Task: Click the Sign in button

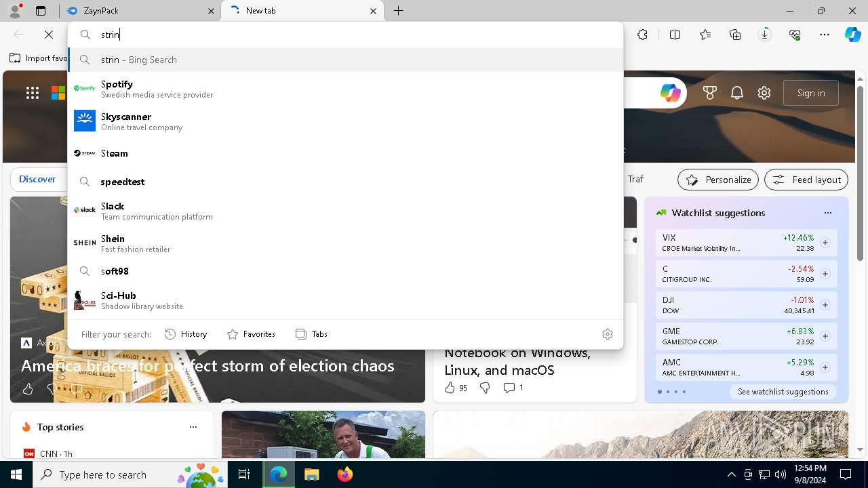Action: point(811,93)
